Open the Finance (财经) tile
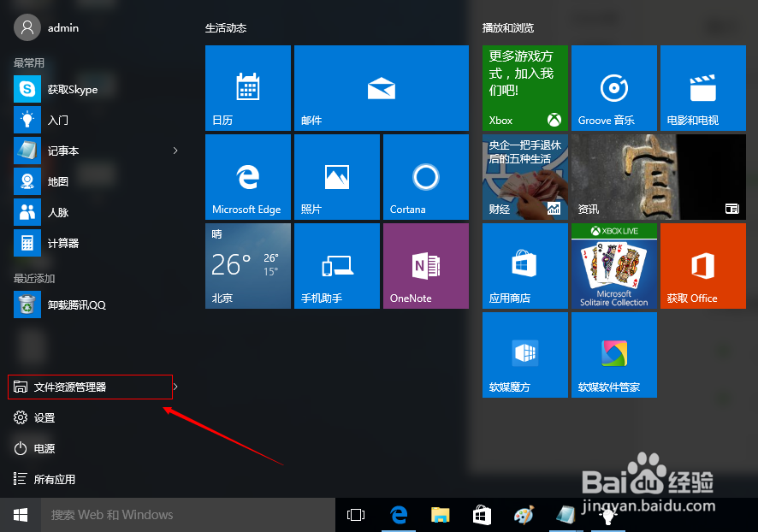This screenshot has height=532, width=758. coord(525,177)
